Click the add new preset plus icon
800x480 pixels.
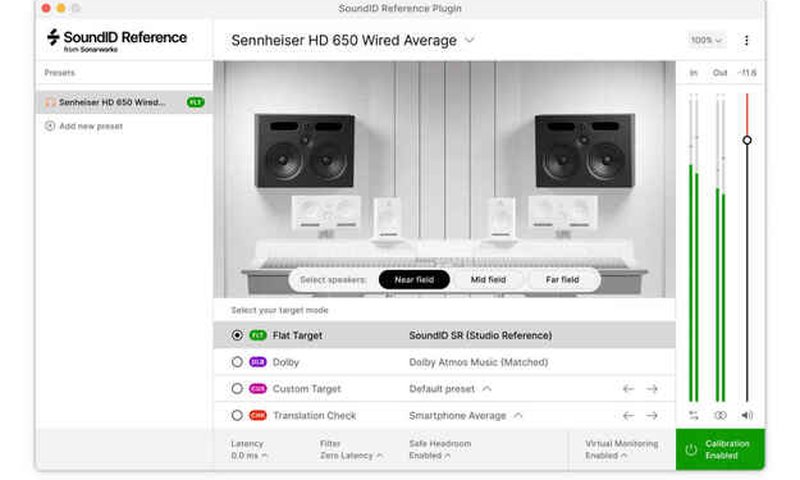[50, 126]
